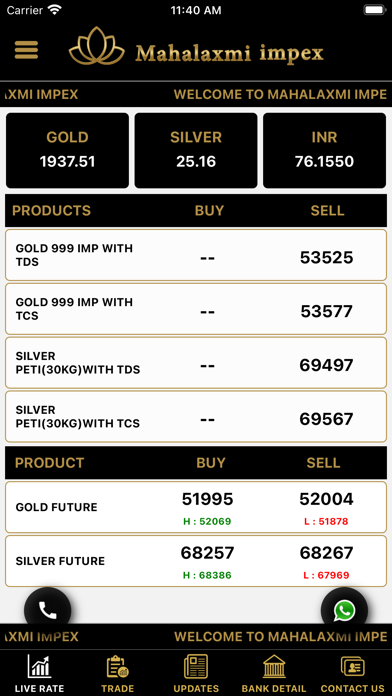Image resolution: width=392 pixels, height=696 pixels.
Task: Tap the INR 76.1550 rate card
Action: (x=325, y=150)
